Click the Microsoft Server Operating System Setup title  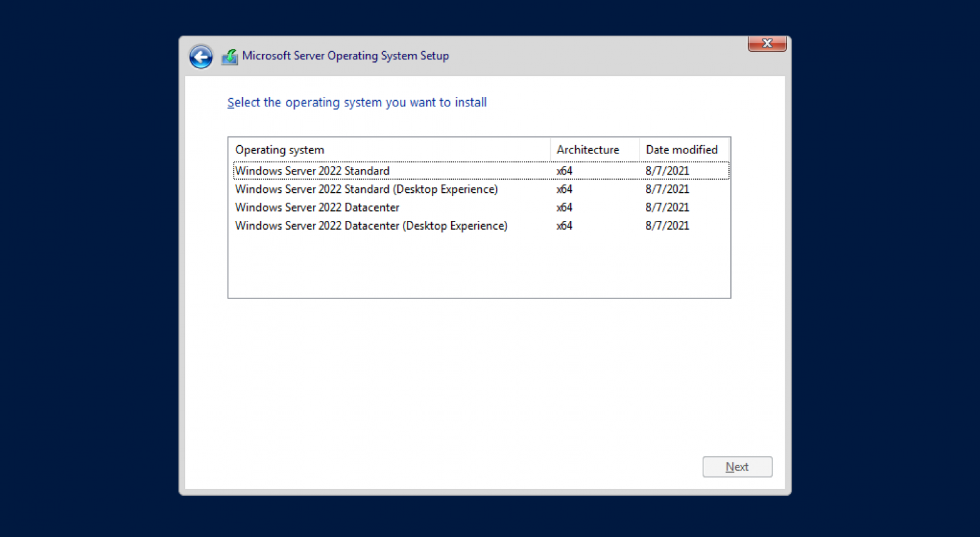[x=345, y=56]
